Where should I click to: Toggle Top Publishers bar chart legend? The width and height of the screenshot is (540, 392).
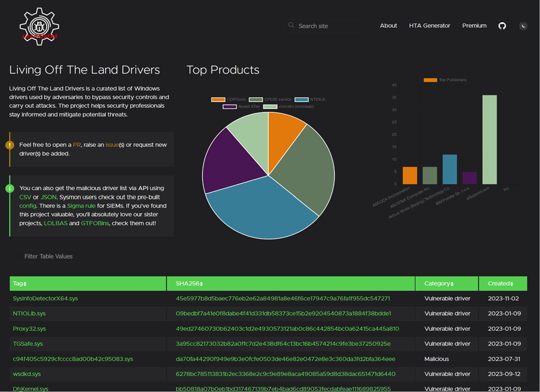[x=445, y=80]
